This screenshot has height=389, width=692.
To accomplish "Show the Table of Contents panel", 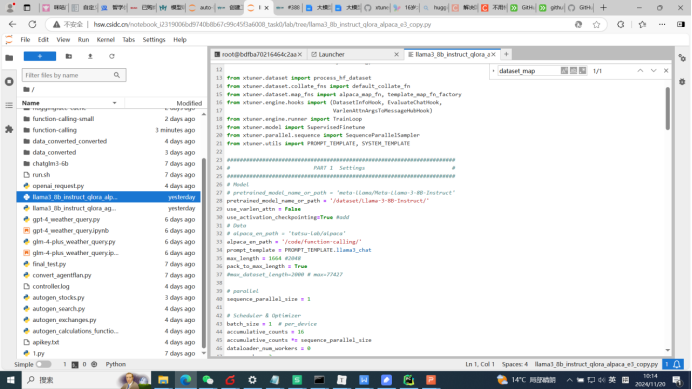I will (9, 106).
